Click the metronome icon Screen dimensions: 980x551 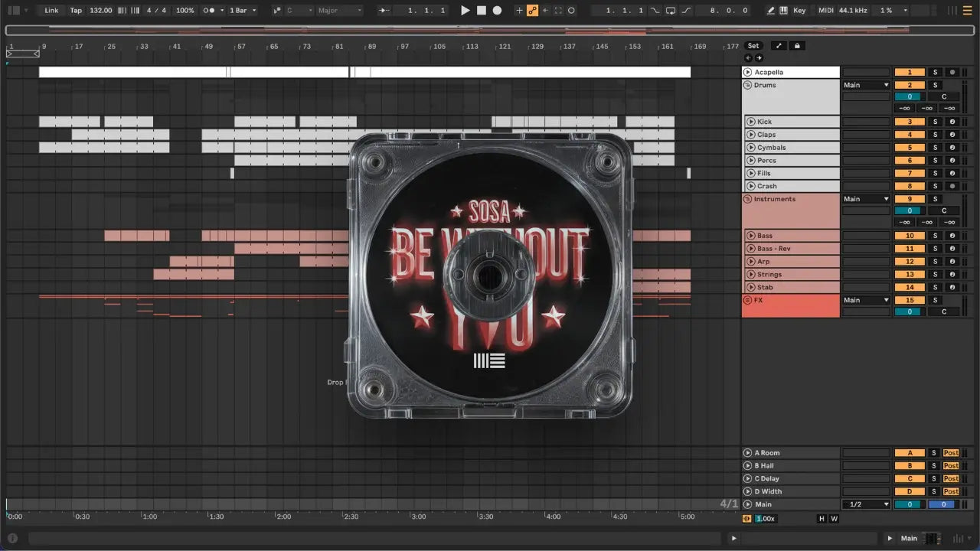pos(209,11)
